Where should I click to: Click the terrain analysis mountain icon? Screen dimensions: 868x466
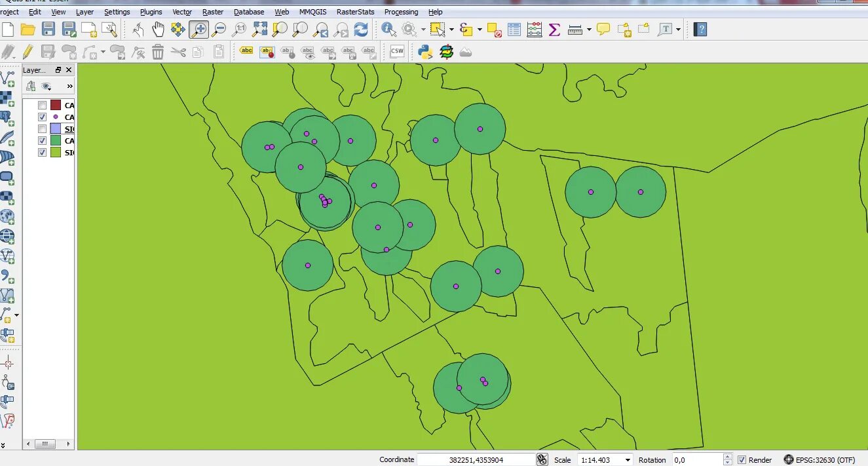[466, 52]
